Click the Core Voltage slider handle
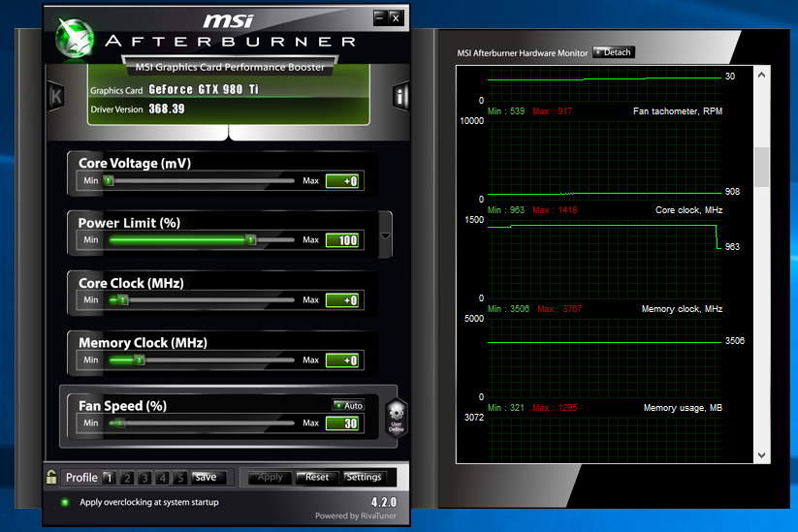 click(109, 180)
